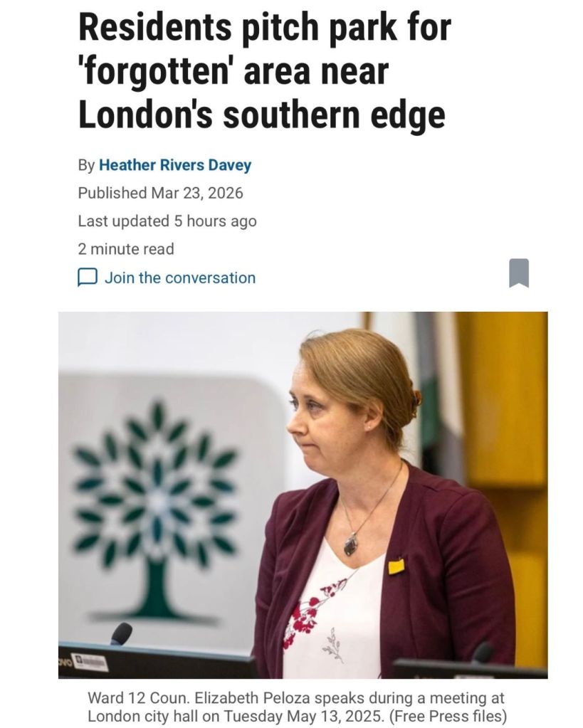Click the flag behind the councillor's head
Image resolution: width=583 pixels, height=728 pixels.
(435, 381)
